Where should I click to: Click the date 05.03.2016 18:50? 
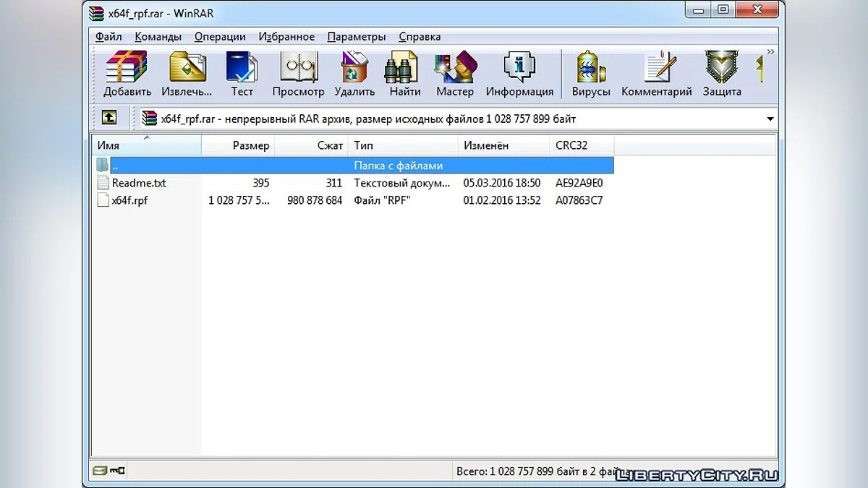[x=502, y=183]
